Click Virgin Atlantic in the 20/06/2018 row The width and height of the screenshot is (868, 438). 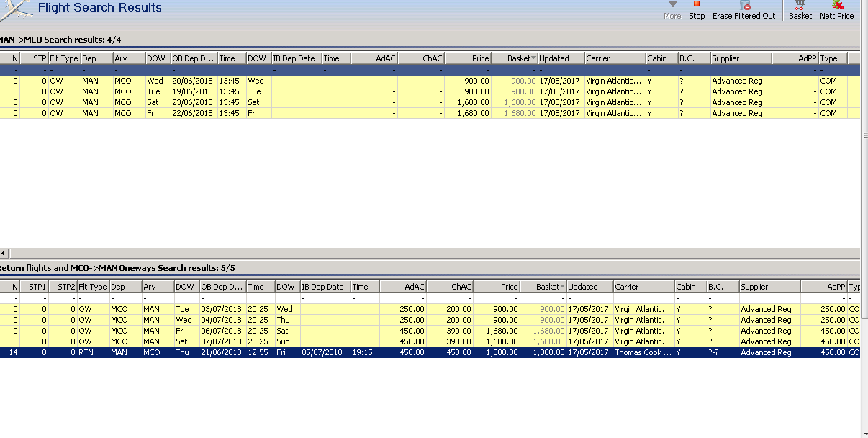click(614, 81)
